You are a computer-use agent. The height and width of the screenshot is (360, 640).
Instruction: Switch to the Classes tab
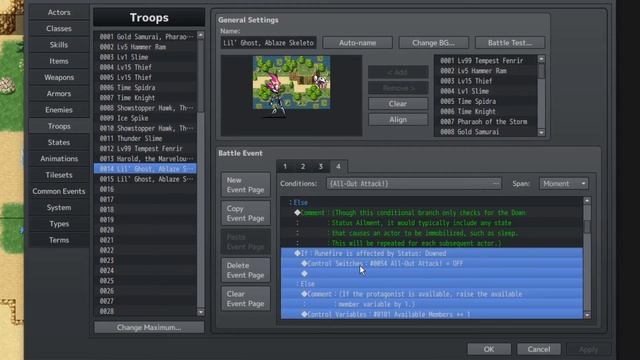[x=59, y=29]
